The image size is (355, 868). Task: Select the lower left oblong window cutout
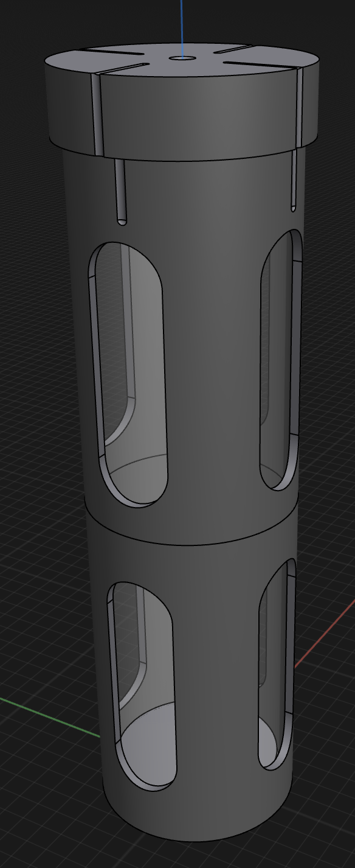[x=142, y=687]
